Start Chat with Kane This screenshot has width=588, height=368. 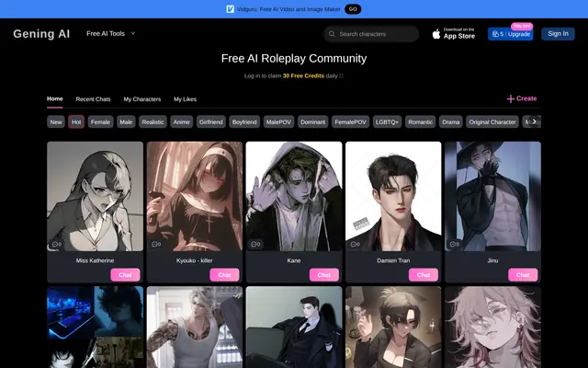coord(324,275)
